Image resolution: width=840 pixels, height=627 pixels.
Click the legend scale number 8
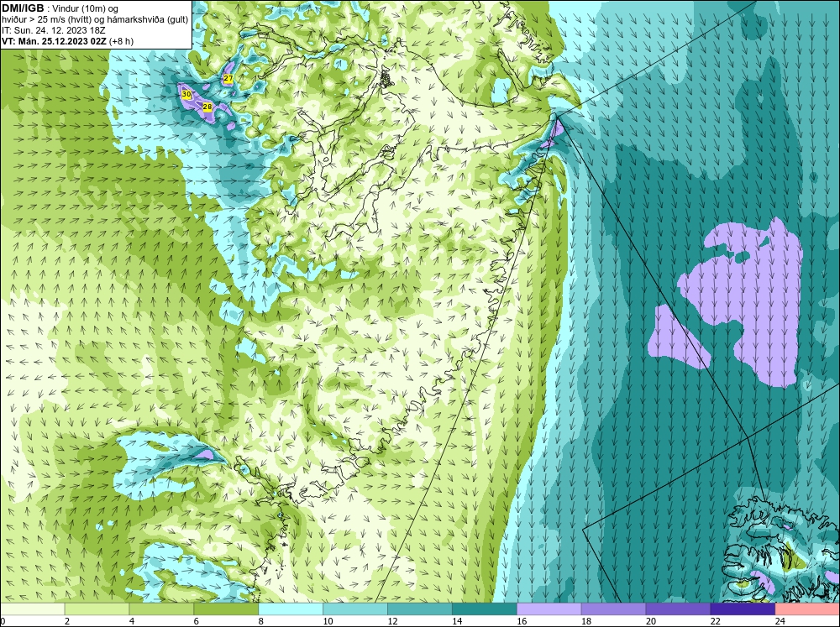[261, 621]
